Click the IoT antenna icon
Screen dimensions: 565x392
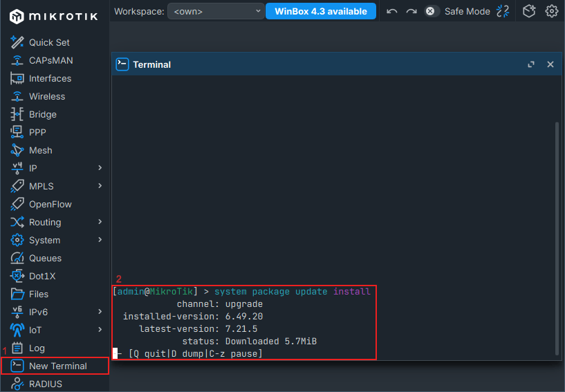(x=17, y=330)
